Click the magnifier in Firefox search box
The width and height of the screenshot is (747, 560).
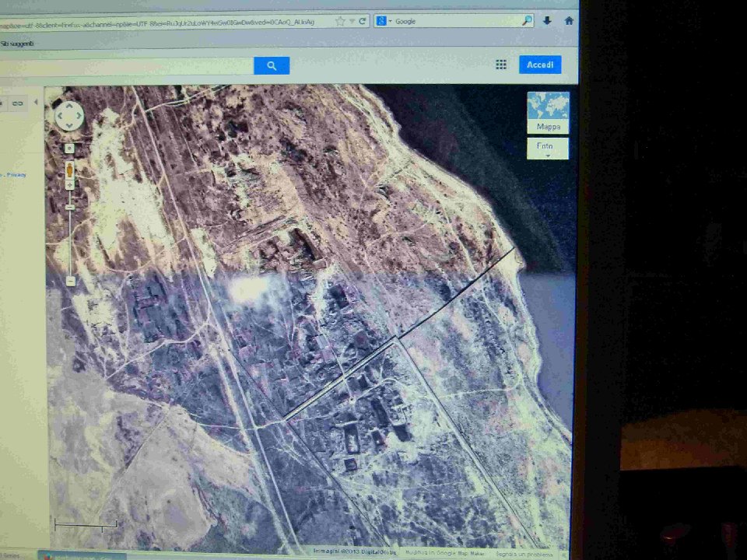(527, 20)
